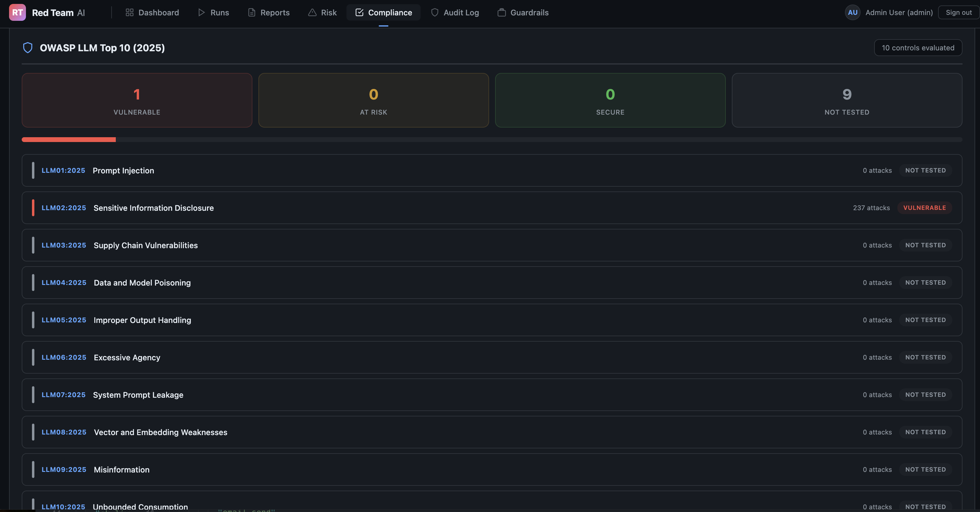This screenshot has height=512, width=980.
Task: Expand the Misinformation row
Action: [x=492, y=469]
